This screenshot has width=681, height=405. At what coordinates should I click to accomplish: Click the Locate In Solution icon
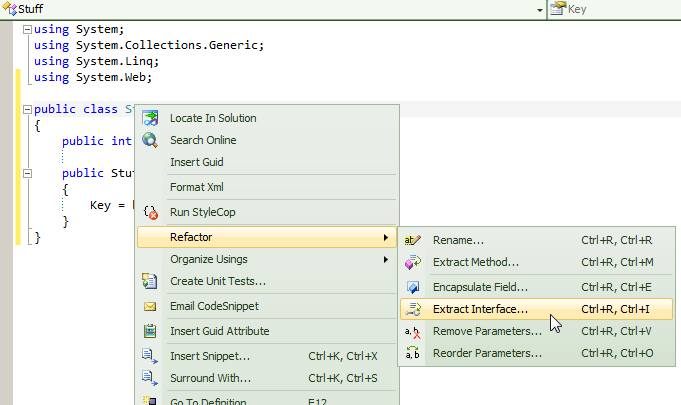pyautogui.click(x=150, y=118)
